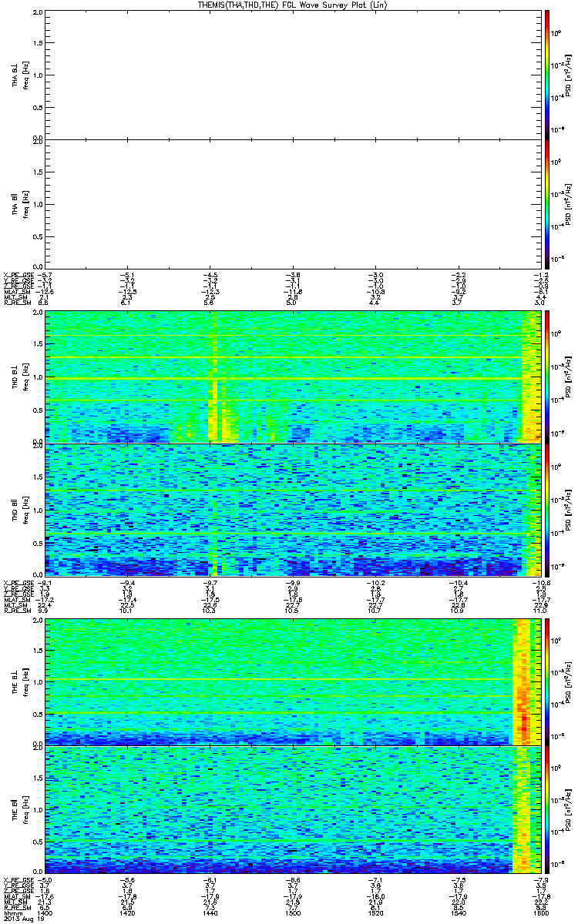Screen dimensions: 578x924
Task: Click inside the empty THA B-perp spectrogram panel
Action: pyautogui.click(x=291, y=74)
